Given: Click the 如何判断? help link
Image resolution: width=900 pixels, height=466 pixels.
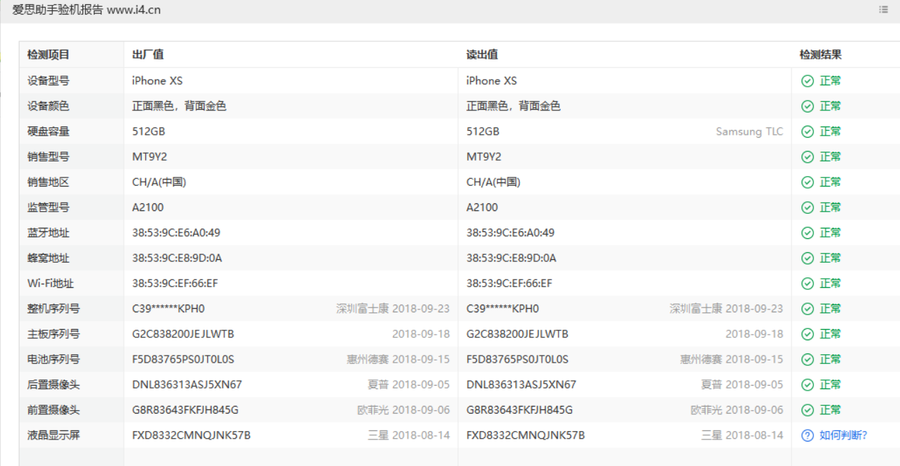Looking at the screenshot, I should [x=843, y=435].
